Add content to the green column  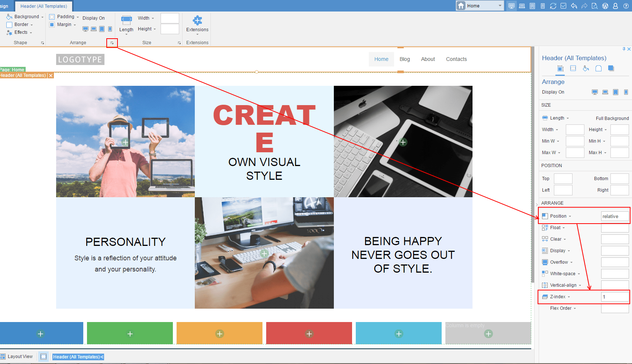point(130,334)
